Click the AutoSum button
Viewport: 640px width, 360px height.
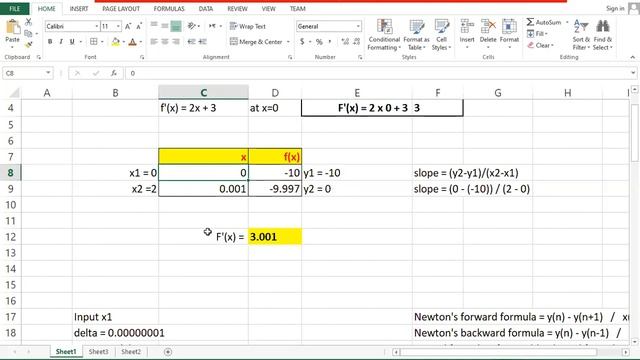tap(544, 22)
